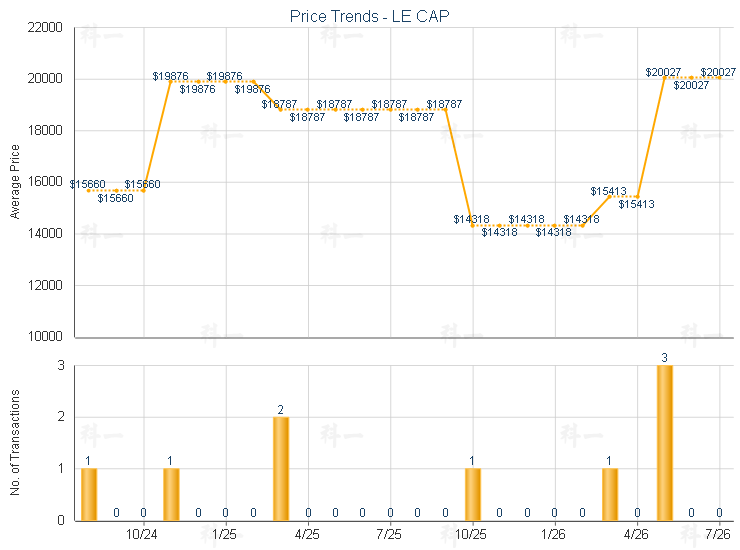Click the 22000 y-axis label

pos(45,27)
